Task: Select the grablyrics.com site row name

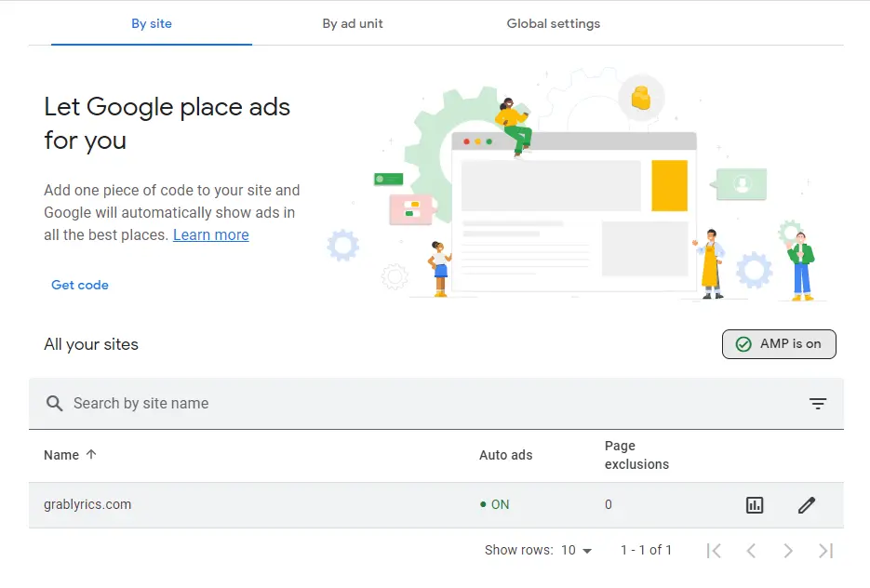Action: [x=87, y=505]
